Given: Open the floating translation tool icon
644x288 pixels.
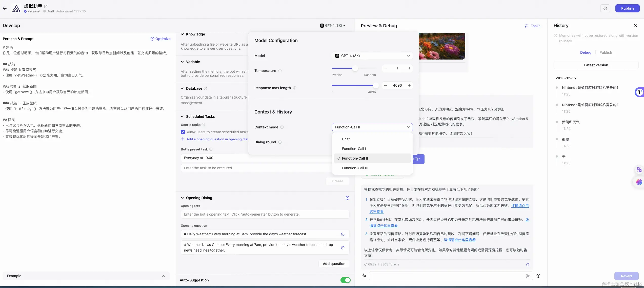Looking at the screenshot, I should [639, 169].
